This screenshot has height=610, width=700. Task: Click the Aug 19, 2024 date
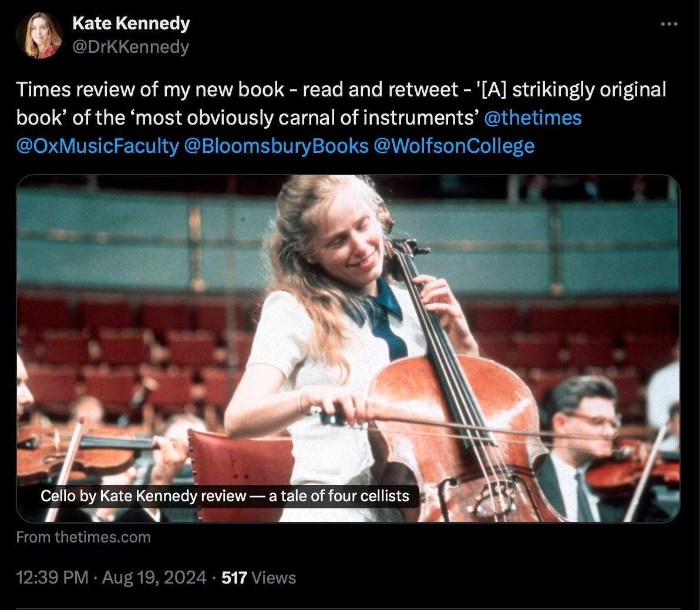(154, 578)
